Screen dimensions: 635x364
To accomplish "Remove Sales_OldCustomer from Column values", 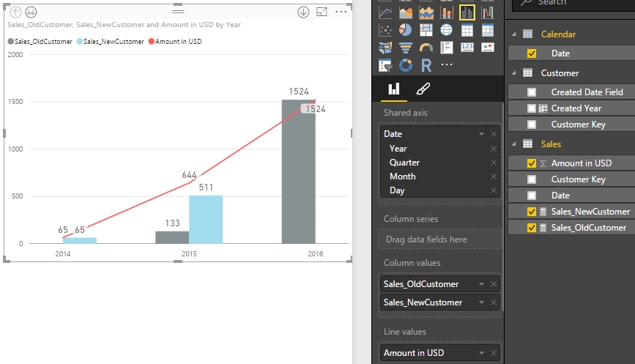I will click(494, 284).
